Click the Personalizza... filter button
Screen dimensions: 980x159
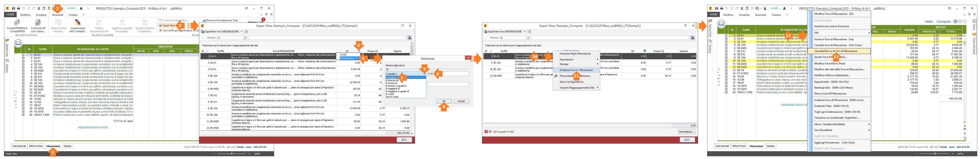686,132
